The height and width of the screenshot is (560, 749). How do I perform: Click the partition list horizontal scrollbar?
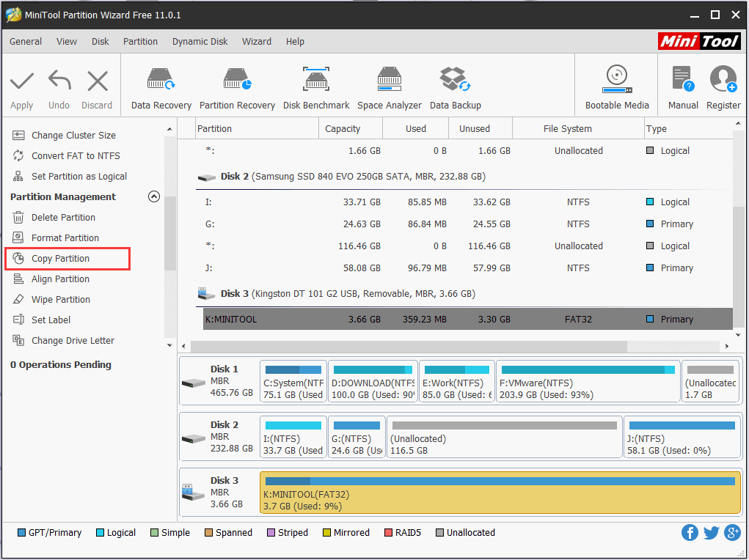pyautogui.click(x=409, y=346)
